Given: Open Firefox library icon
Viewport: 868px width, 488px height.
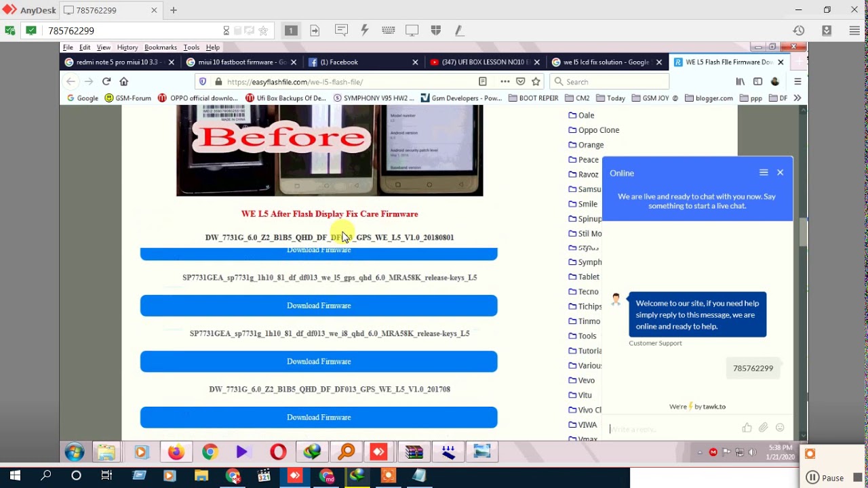Looking at the screenshot, I should (741, 81).
